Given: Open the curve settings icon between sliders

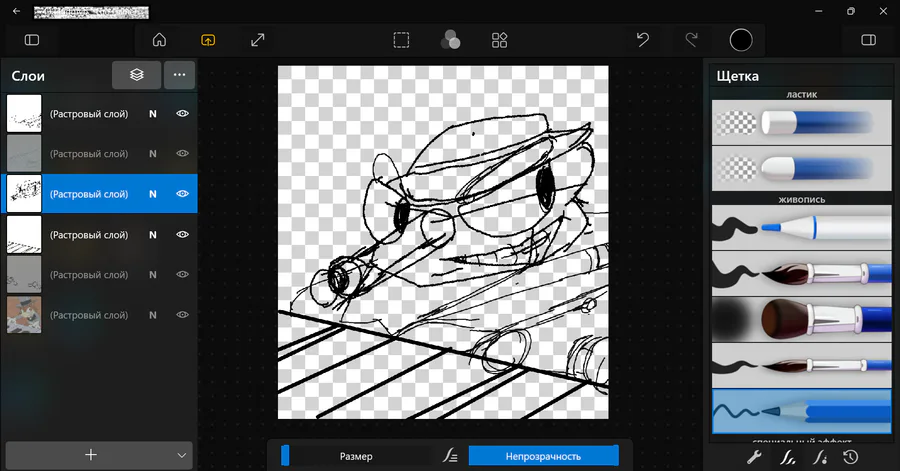Looking at the screenshot, I should coord(450,456).
